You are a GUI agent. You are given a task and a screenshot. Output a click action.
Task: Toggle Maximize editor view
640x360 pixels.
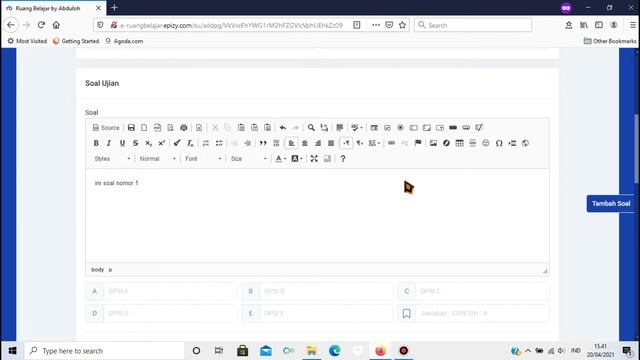point(314,159)
